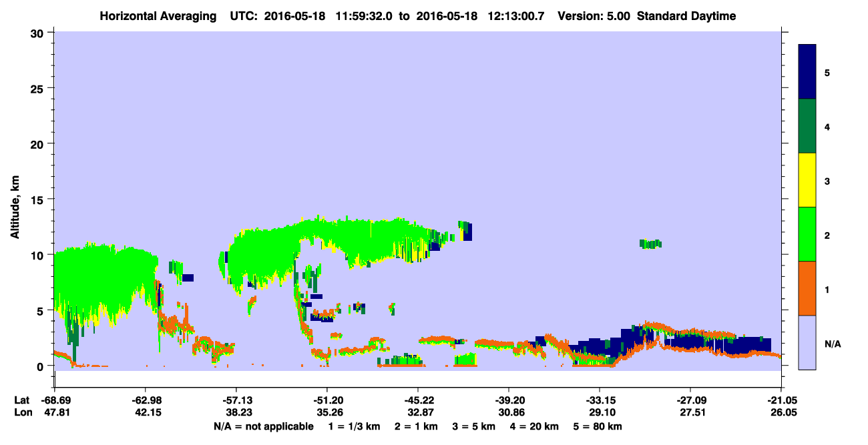Click the altitude tick label 20
The image size is (868, 445).
[39, 143]
